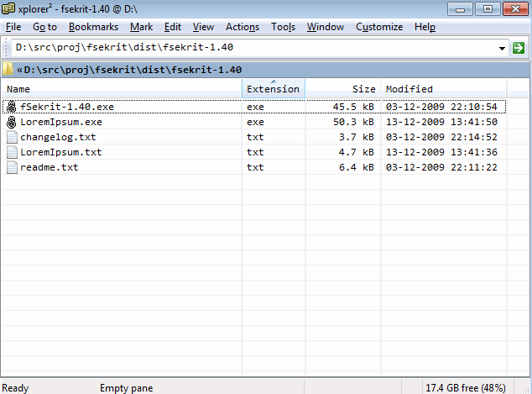Screen dimensions: 532x394
Task: Select file readme.txt
Action: pos(50,167)
